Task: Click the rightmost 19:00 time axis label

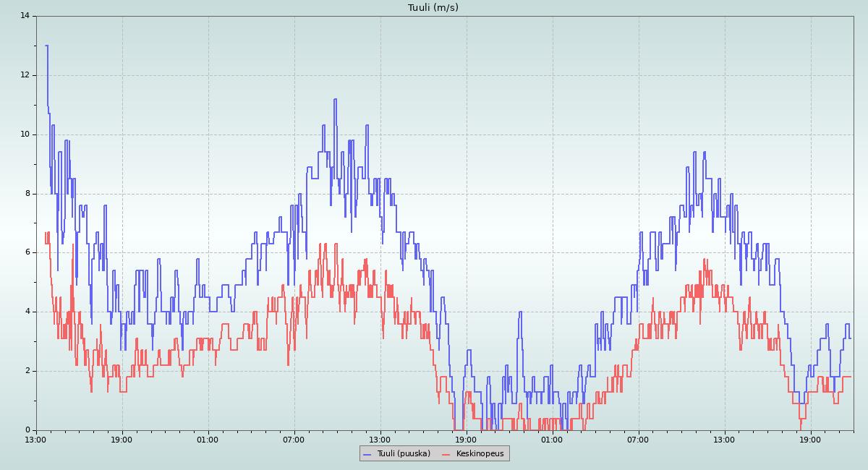Action: pos(810,439)
